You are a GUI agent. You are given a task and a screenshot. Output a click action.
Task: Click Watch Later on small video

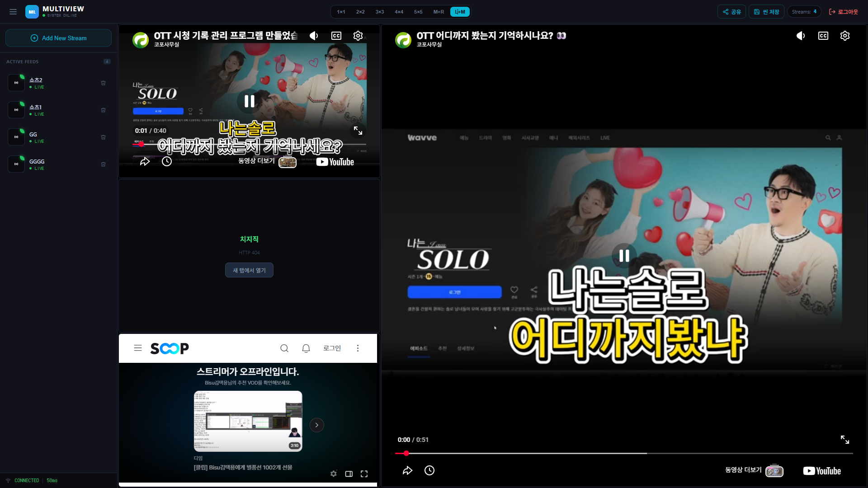(x=167, y=162)
